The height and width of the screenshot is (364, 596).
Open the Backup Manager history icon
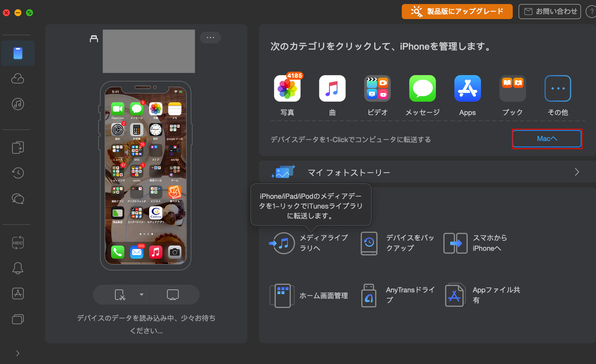coord(18,173)
